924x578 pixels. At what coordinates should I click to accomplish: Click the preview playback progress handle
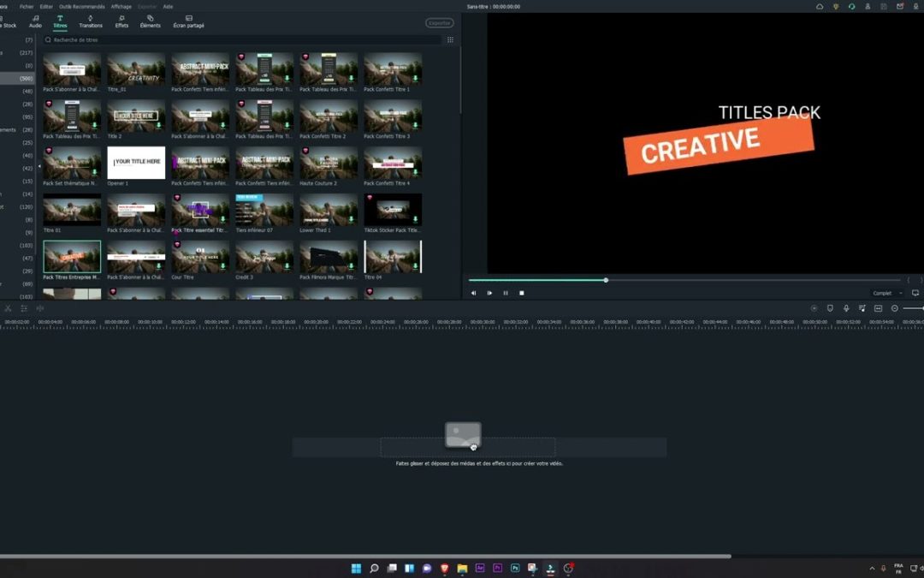point(606,280)
